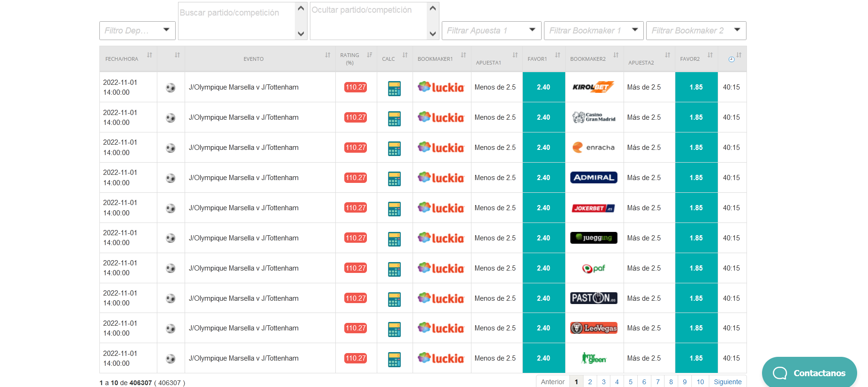Click the Anterior pagination link

pos(553,381)
